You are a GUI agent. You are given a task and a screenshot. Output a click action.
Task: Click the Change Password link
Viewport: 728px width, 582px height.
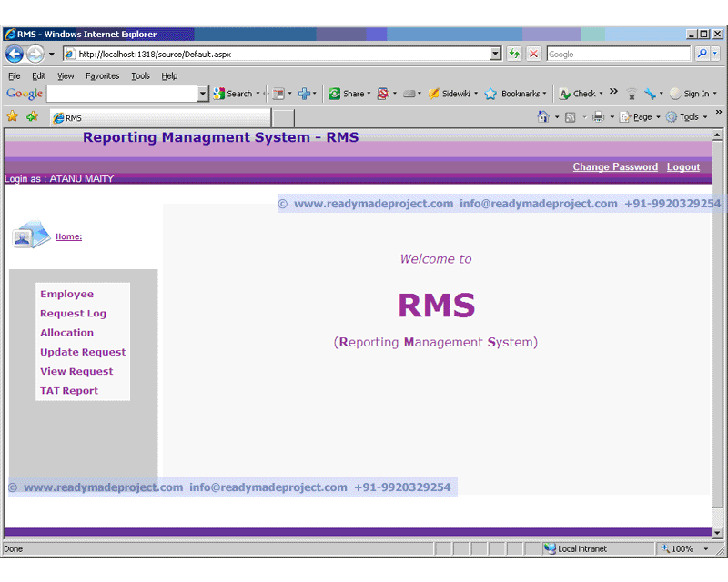click(x=615, y=167)
